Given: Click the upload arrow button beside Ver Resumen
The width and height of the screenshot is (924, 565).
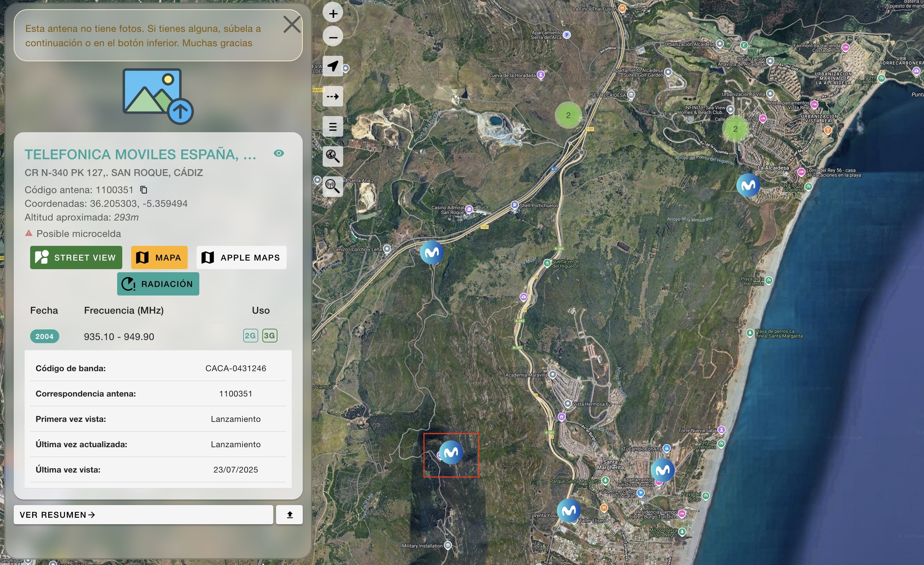Looking at the screenshot, I should pos(289,515).
